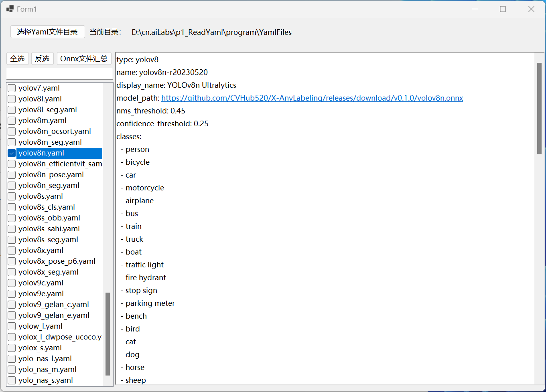Select the yolo_nas_l.yaml entry
The image size is (546, 392).
coord(45,359)
